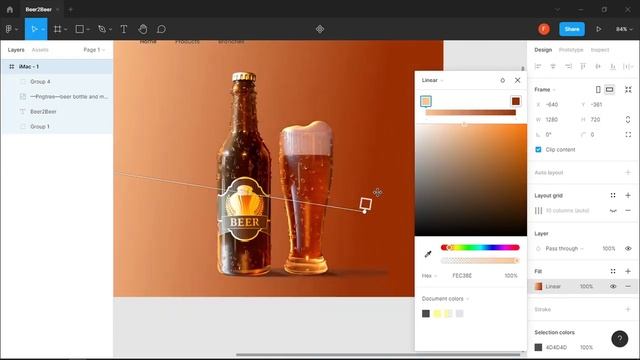The width and height of the screenshot is (640, 360).
Task: Click the Present play button
Action: (x=598, y=29)
